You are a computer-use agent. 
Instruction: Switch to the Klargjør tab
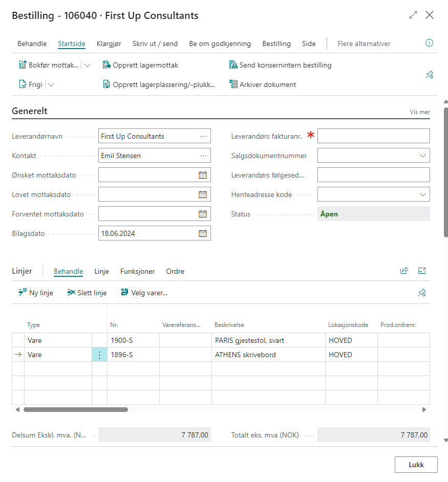click(109, 43)
